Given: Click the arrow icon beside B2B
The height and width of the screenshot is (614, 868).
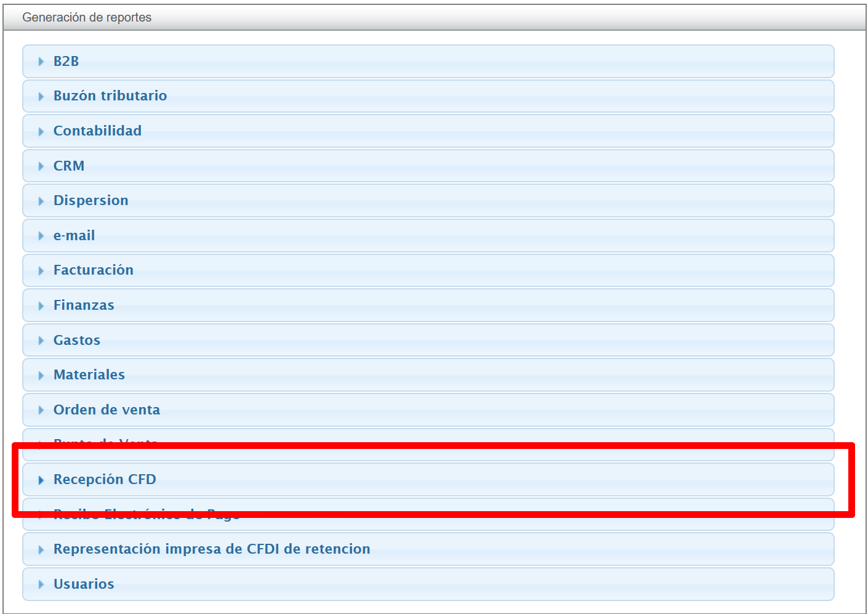Looking at the screenshot, I should (41, 62).
